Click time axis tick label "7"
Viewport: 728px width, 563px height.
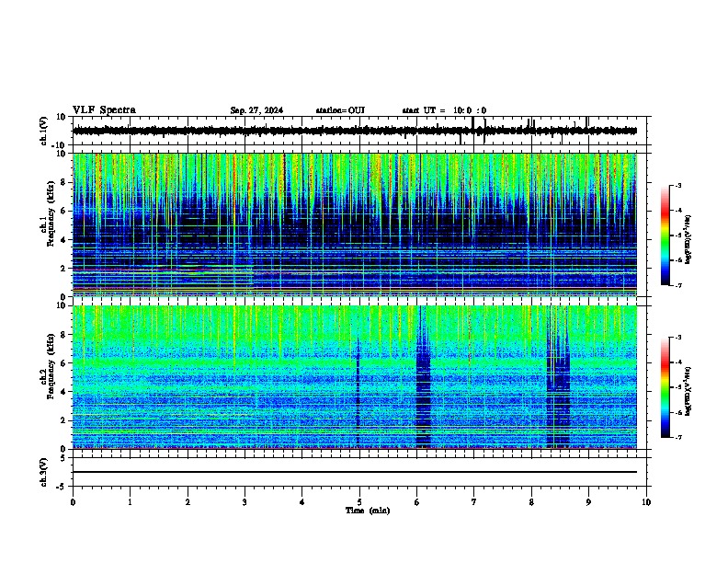click(474, 502)
